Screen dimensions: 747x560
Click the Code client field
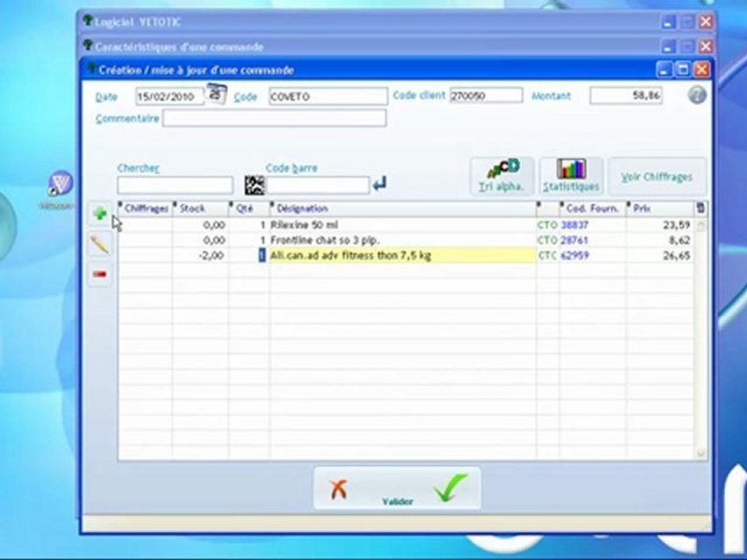[x=486, y=96]
